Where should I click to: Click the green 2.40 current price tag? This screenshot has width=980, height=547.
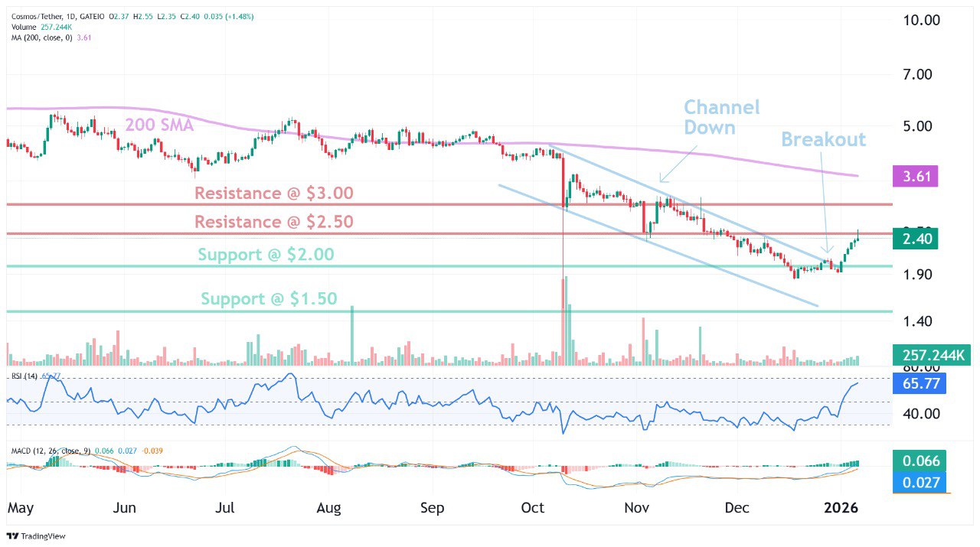[x=914, y=239]
